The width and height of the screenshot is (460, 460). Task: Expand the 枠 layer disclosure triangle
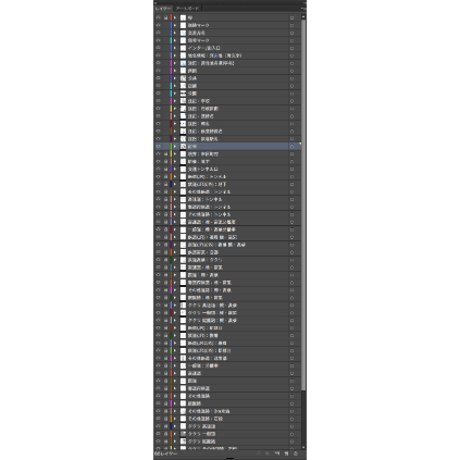click(x=175, y=18)
